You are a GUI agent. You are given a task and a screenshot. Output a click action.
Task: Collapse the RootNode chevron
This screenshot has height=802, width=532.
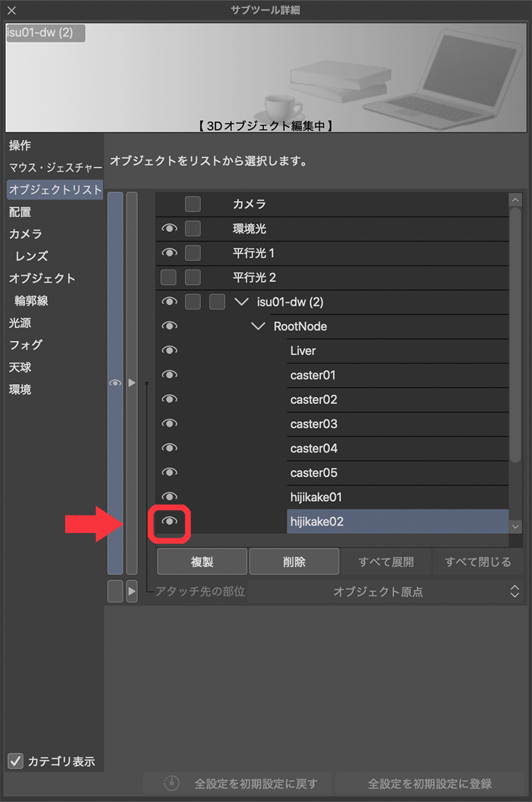[259, 326]
